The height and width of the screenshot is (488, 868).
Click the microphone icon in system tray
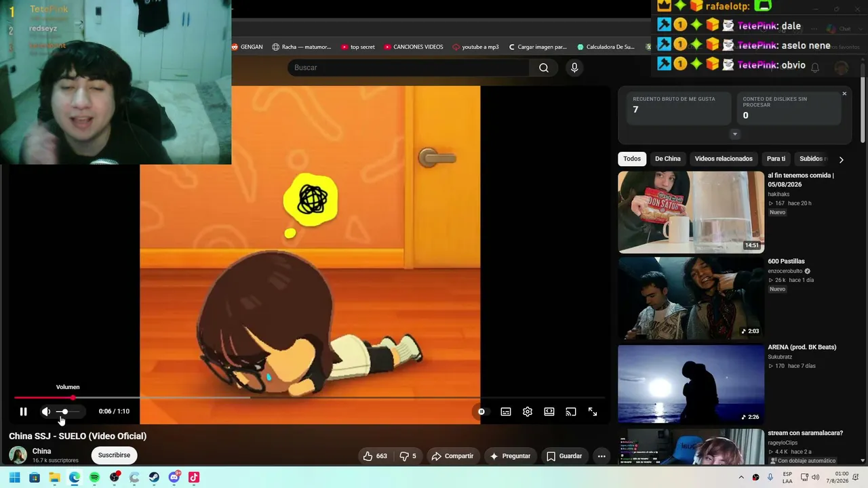coord(770,477)
